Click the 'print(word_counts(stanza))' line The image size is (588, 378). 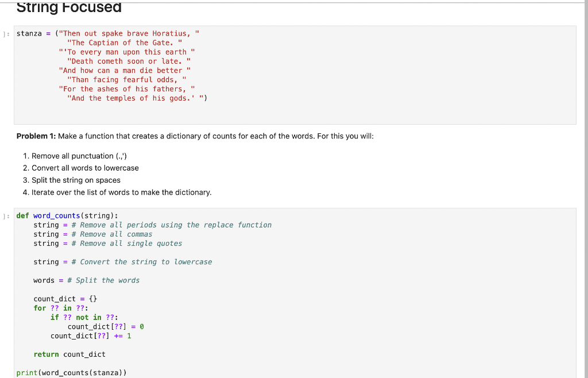(x=72, y=373)
